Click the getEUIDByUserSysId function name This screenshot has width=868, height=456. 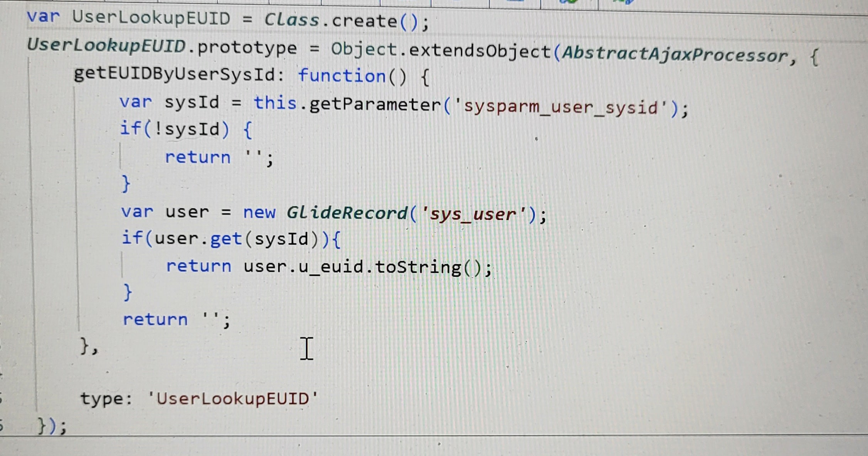175,74
